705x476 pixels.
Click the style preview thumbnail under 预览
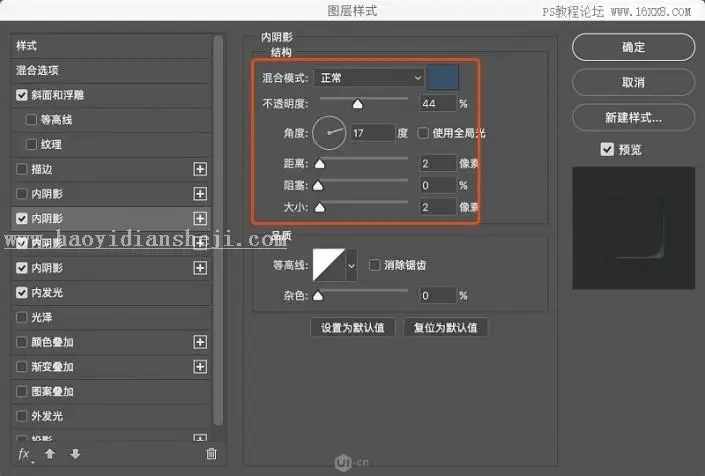pyautogui.click(x=634, y=228)
